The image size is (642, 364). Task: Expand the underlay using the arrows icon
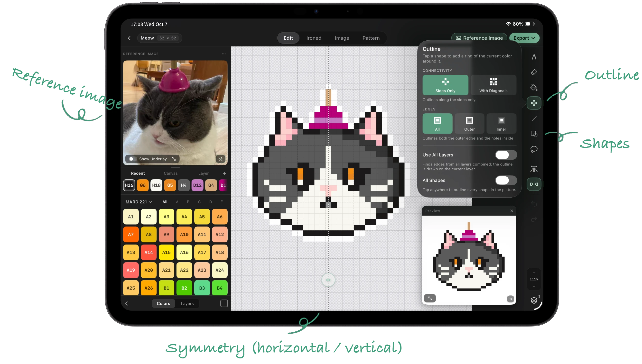click(174, 159)
